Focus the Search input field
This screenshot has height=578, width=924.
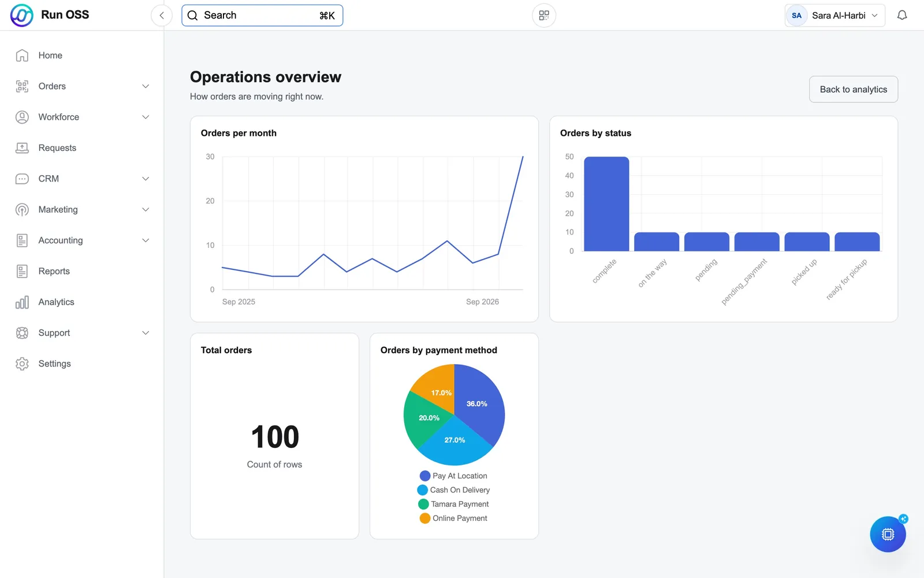[262, 16]
